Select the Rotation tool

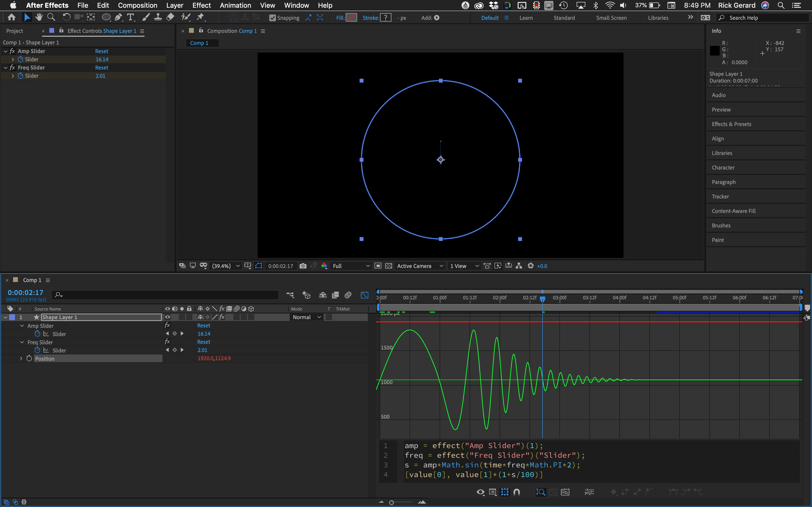(x=66, y=17)
